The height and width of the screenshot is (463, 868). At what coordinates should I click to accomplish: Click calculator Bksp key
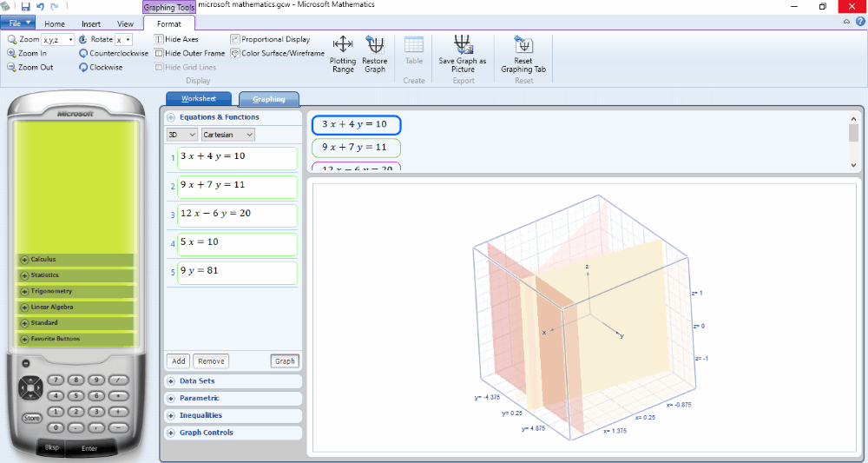[52, 447]
